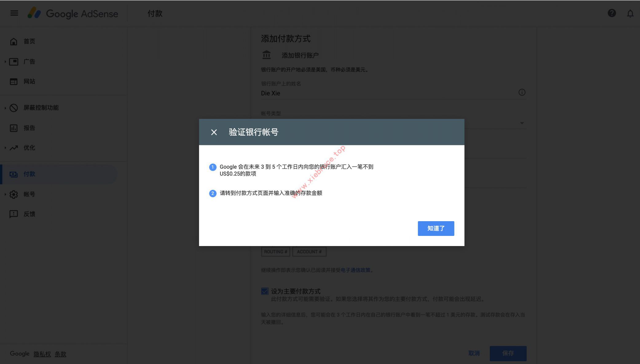Screen dimensions: 640x364
Task: Click the sites icon next to 网站
Action: [14, 82]
